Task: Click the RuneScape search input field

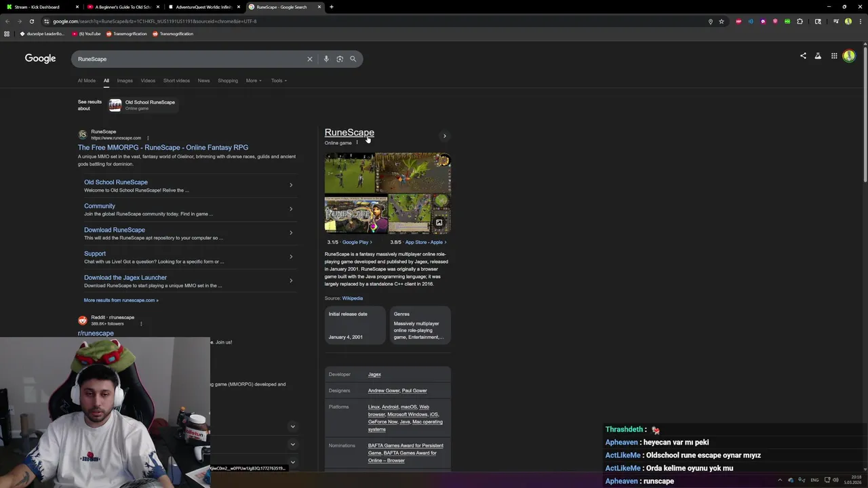Action: coord(190,59)
